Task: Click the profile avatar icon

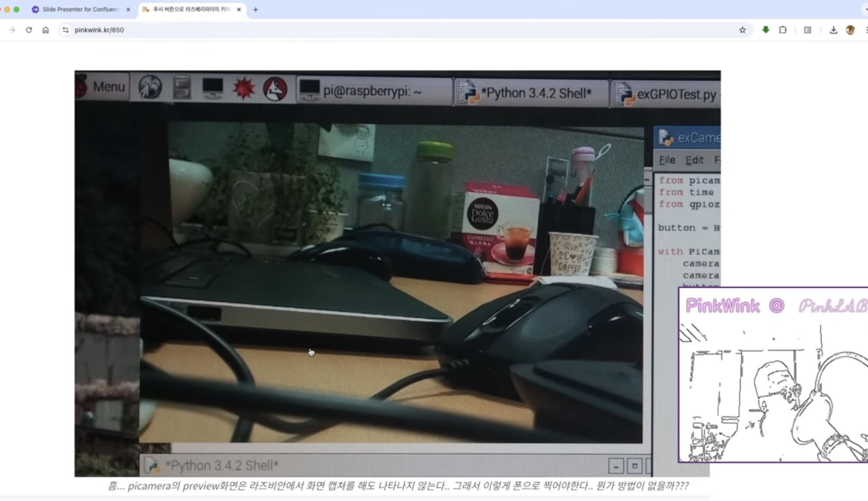Action: pos(850,30)
